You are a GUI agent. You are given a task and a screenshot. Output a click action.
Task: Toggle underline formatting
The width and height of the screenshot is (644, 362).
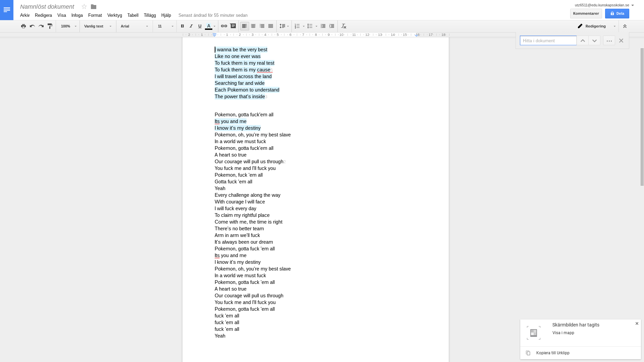click(200, 26)
